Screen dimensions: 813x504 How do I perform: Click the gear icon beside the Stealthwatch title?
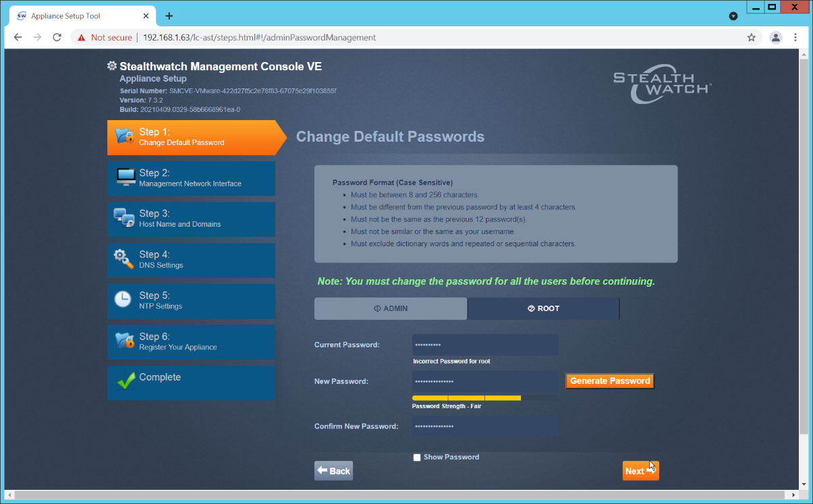(x=111, y=65)
